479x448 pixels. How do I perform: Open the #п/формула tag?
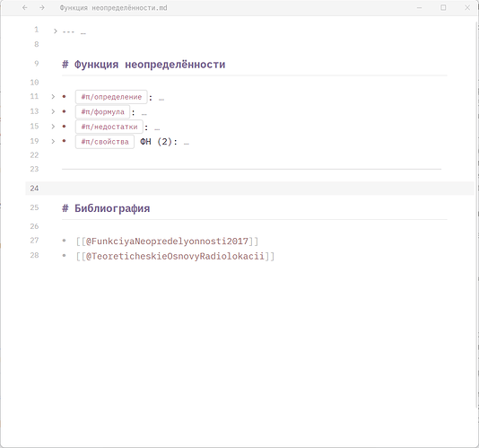(102, 112)
